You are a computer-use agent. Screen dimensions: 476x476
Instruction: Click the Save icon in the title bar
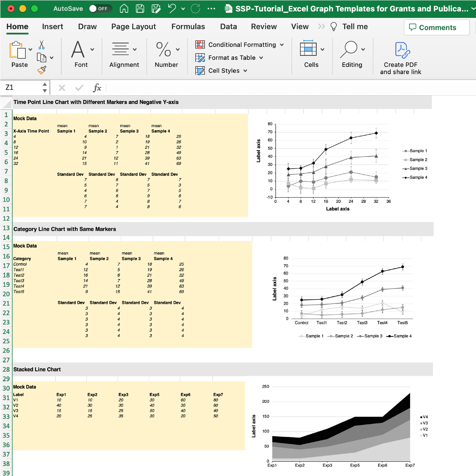coord(140,8)
